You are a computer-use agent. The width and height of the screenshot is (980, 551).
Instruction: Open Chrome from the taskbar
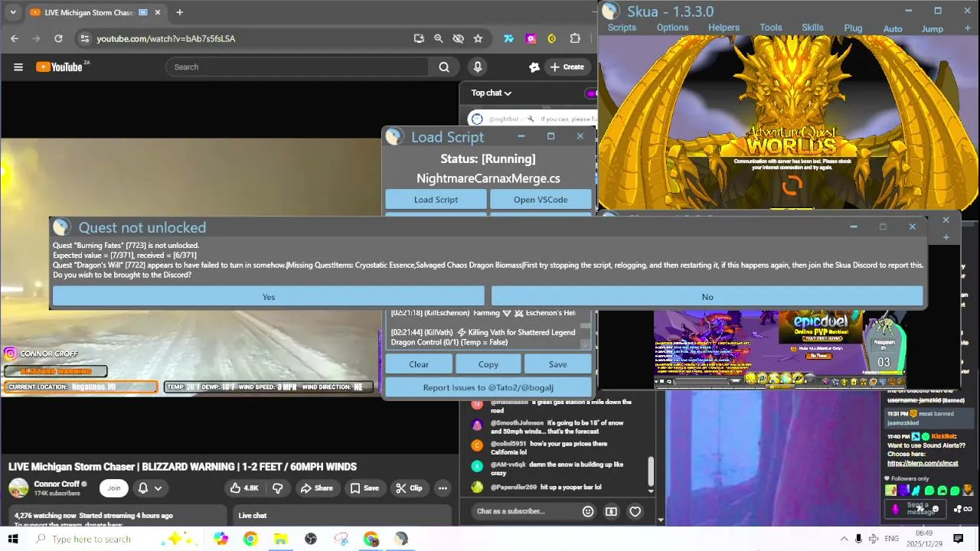(250, 539)
